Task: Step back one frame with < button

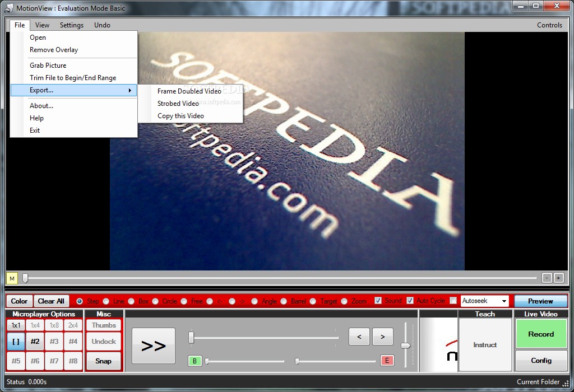Action: point(359,337)
